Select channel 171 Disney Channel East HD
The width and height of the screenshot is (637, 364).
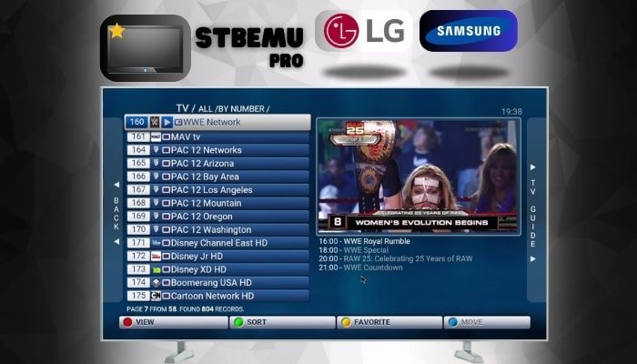click(218, 243)
